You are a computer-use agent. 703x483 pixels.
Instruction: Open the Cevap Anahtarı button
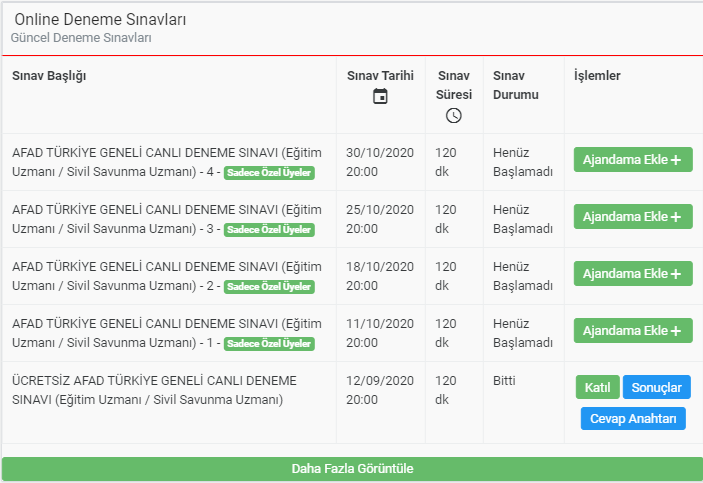point(633,418)
